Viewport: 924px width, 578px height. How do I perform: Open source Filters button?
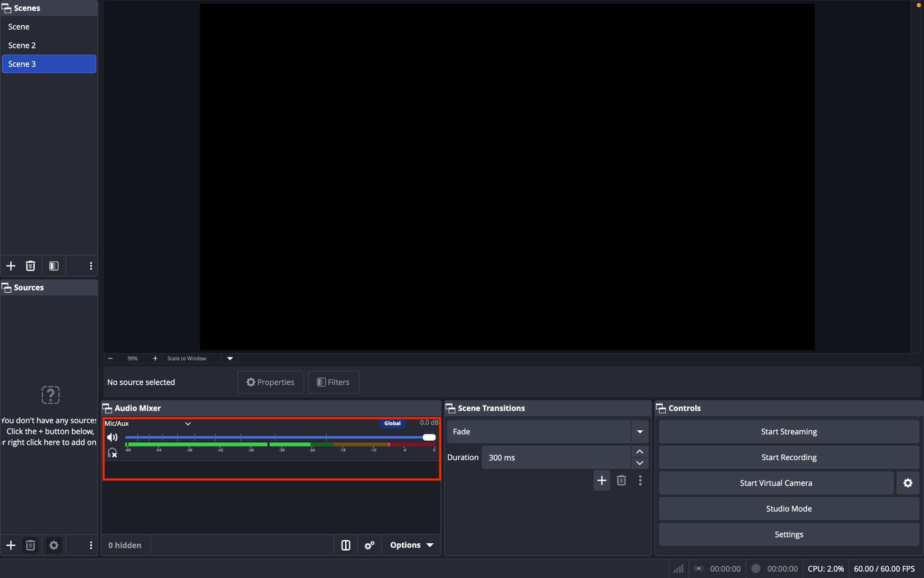[x=333, y=382]
